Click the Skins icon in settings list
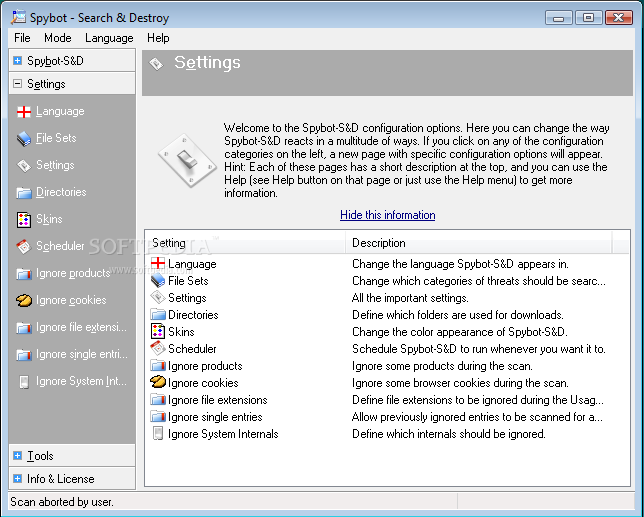Viewport: 644px width, 517px height. [158, 332]
